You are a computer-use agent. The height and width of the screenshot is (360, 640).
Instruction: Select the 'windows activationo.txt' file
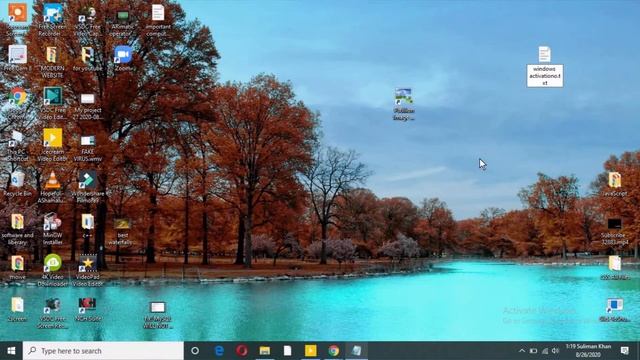544,66
